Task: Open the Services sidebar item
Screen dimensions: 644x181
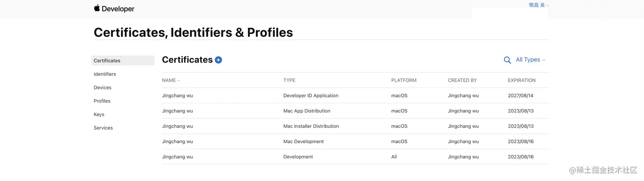Action: pos(103,128)
